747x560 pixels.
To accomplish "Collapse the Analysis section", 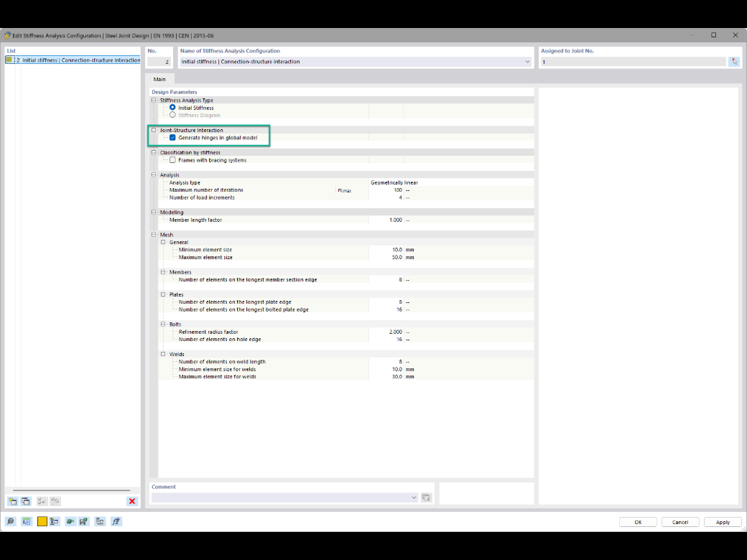I will [154, 174].
